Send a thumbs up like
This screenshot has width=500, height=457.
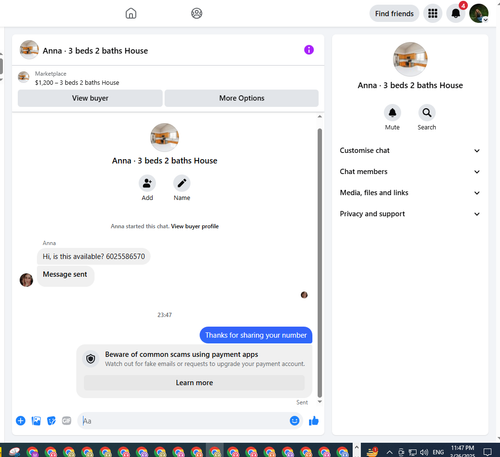(x=314, y=421)
